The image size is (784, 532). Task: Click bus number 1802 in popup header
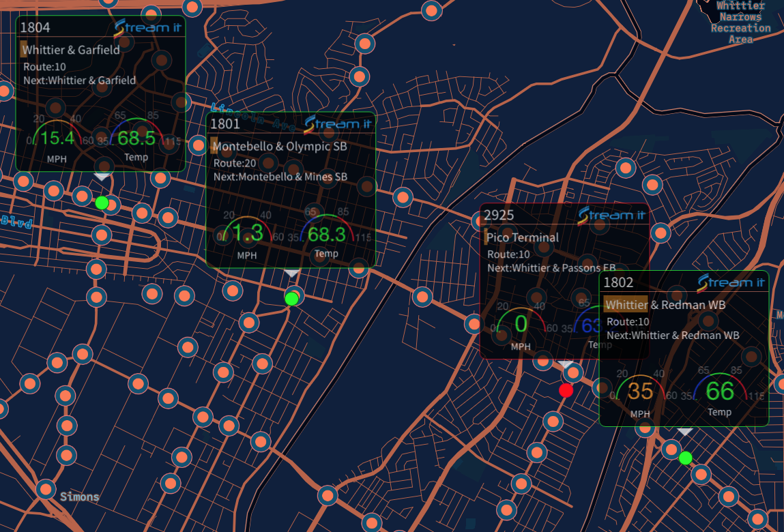click(618, 283)
